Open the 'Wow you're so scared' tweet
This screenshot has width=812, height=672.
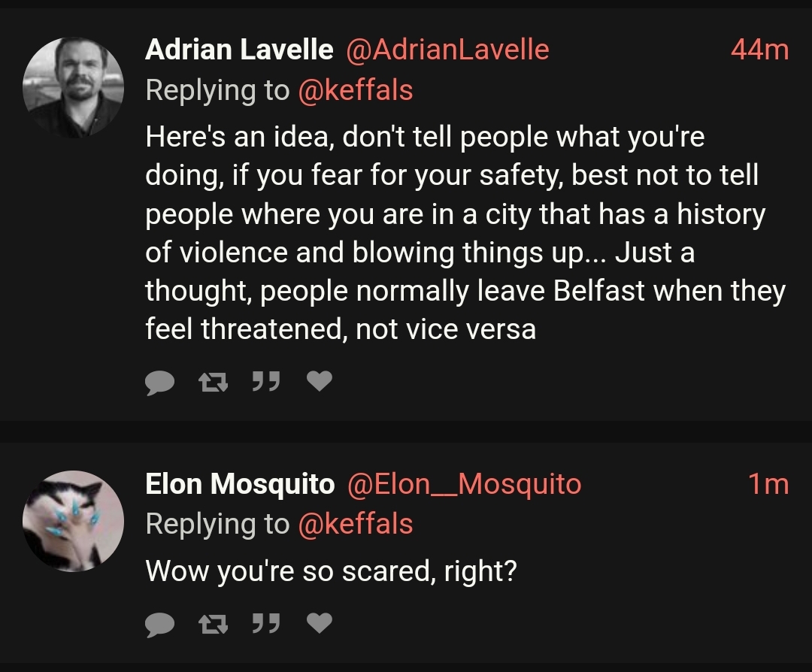click(x=331, y=571)
